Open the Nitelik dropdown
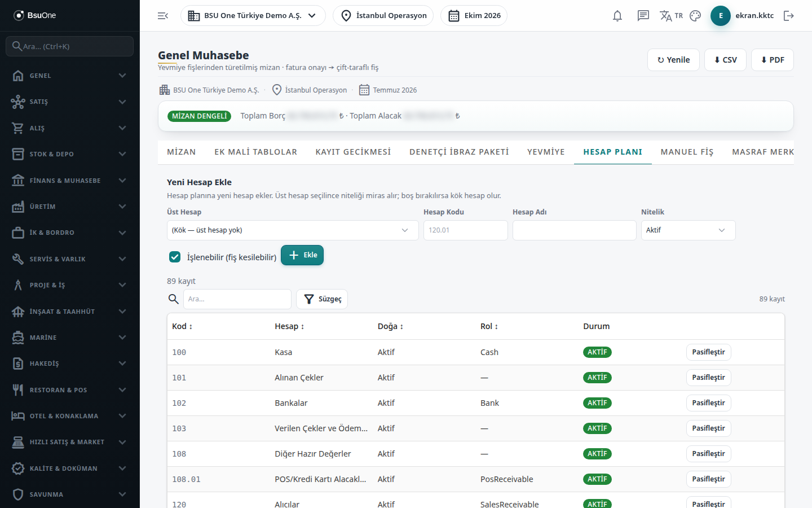Screen dimensions: 812x508 click(688, 230)
